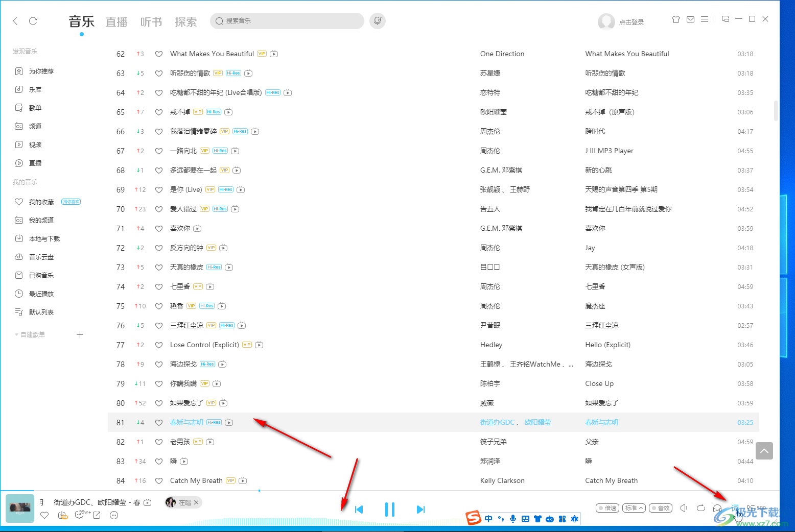Skip to the next track

(420, 510)
